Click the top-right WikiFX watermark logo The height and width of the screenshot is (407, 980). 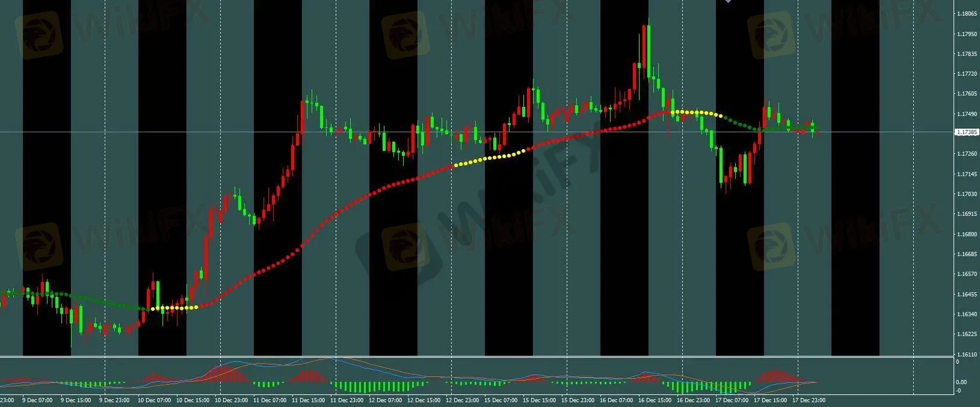(x=771, y=35)
